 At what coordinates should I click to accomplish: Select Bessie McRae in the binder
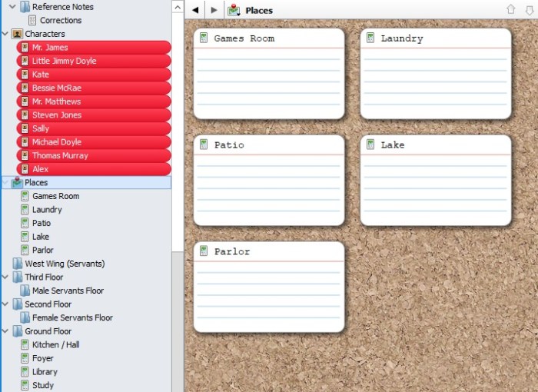[56, 88]
